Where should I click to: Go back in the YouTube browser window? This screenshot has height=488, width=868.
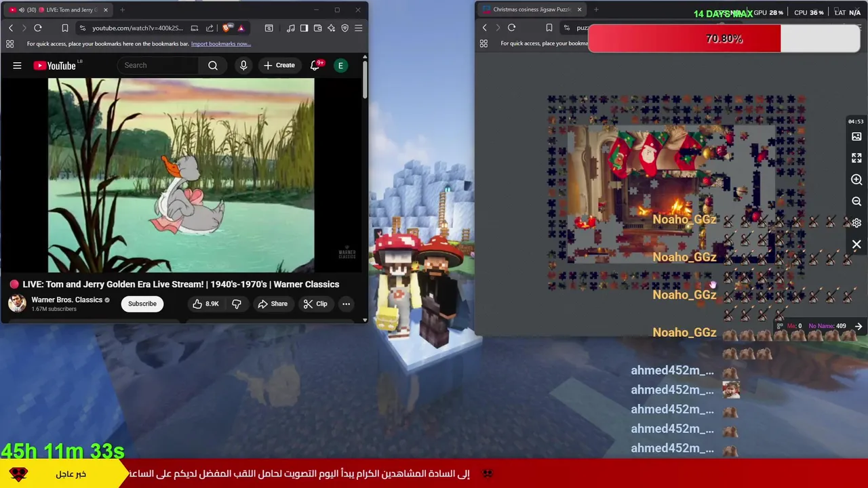click(11, 28)
